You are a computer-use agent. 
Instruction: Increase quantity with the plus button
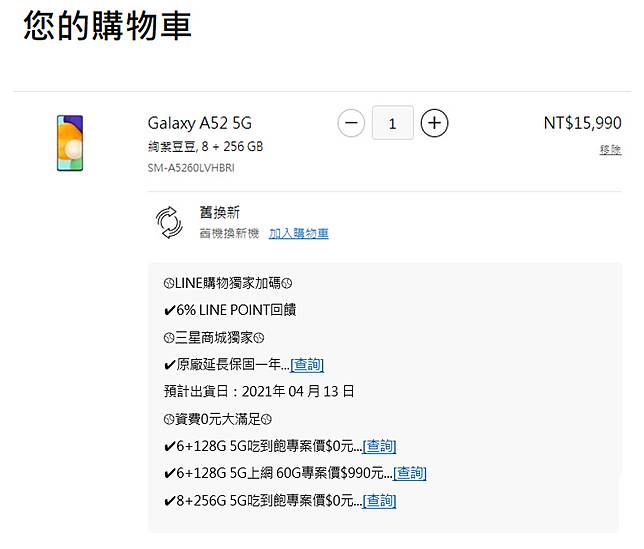[x=434, y=123]
